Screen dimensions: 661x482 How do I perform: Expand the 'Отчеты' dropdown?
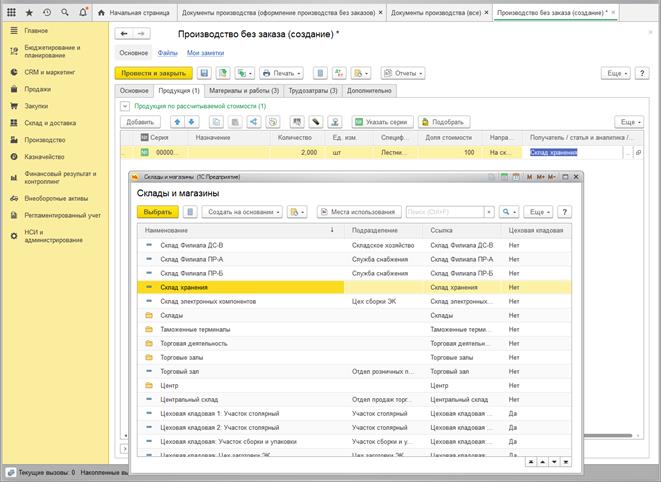pos(404,73)
